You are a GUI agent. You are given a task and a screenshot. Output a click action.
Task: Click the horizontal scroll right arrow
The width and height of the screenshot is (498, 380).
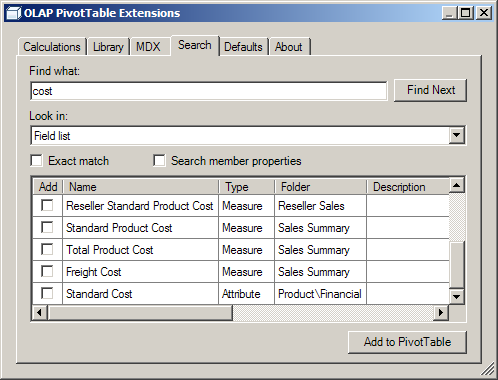[441, 313]
